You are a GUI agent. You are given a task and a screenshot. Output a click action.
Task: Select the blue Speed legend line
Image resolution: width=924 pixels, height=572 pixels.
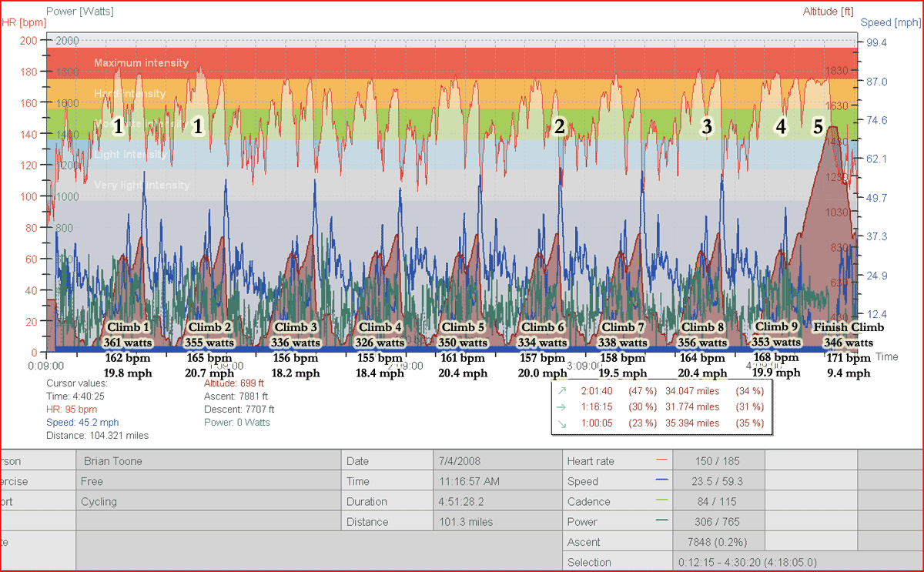tap(661, 480)
